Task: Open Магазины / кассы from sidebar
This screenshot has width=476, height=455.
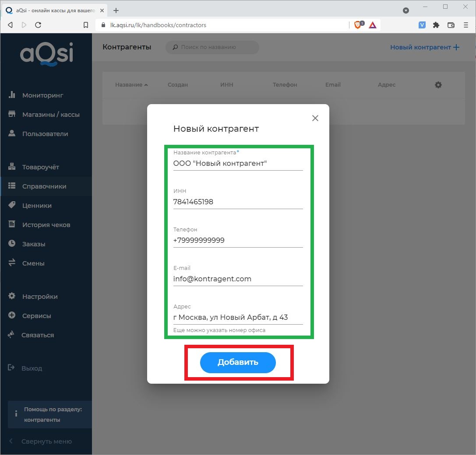Action: (51, 115)
